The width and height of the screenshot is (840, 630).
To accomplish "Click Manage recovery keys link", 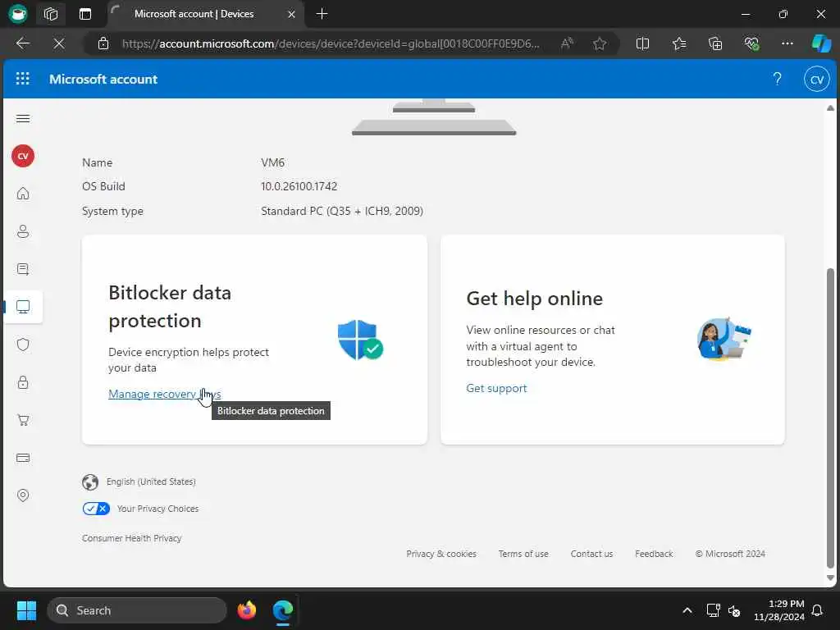I will tap(164, 394).
